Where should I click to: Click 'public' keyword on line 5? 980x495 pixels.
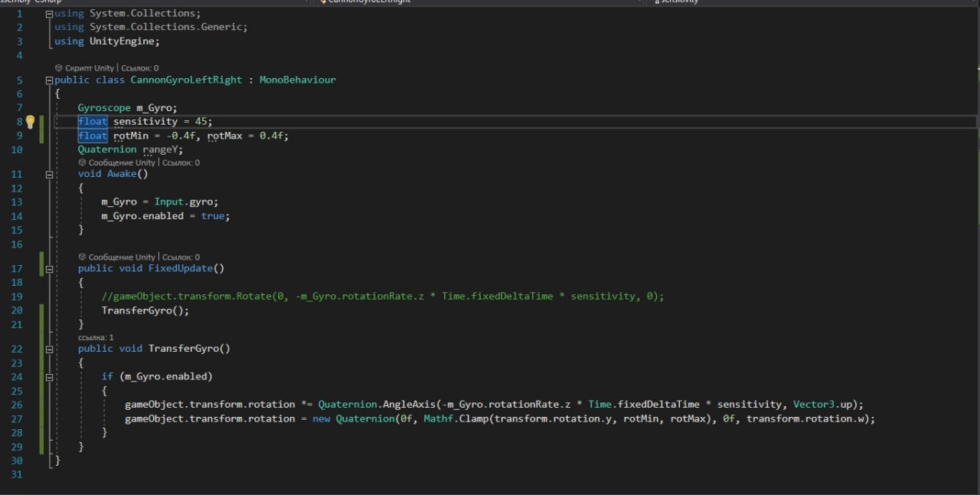pyautogui.click(x=72, y=80)
